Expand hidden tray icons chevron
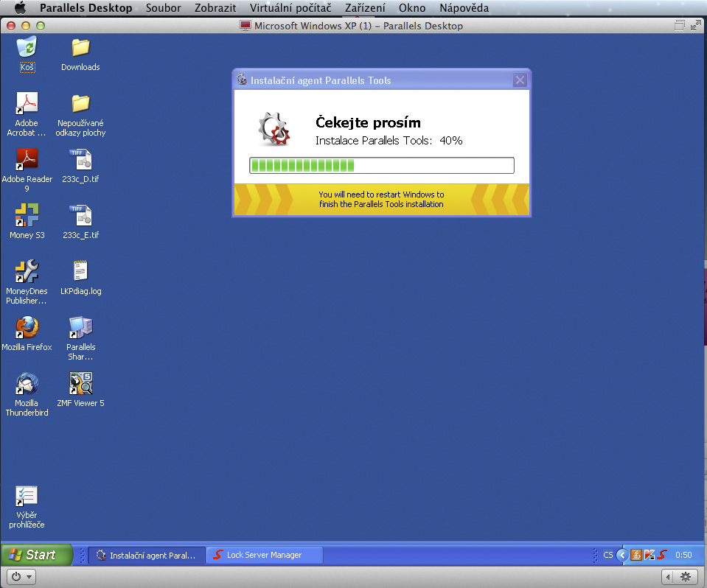The width and height of the screenshot is (707, 588). 622,555
